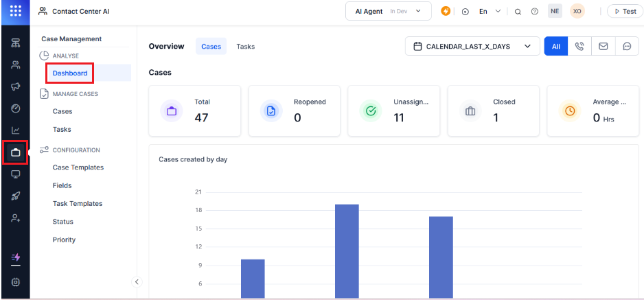Open the help question mark icon
Image resolution: width=644 pixels, height=302 pixels.
pyautogui.click(x=534, y=12)
